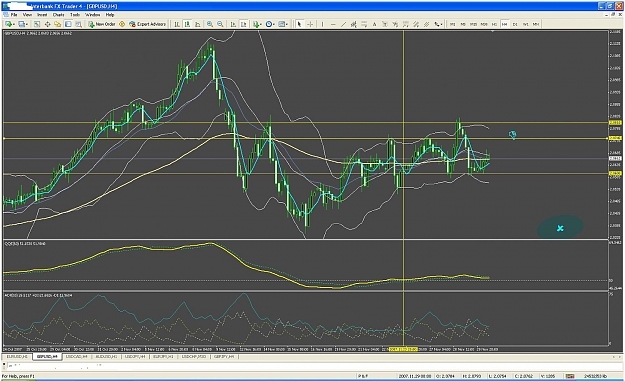The width and height of the screenshot is (625, 381).
Task: Open the File menu
Action: click(x=14, y=15)
